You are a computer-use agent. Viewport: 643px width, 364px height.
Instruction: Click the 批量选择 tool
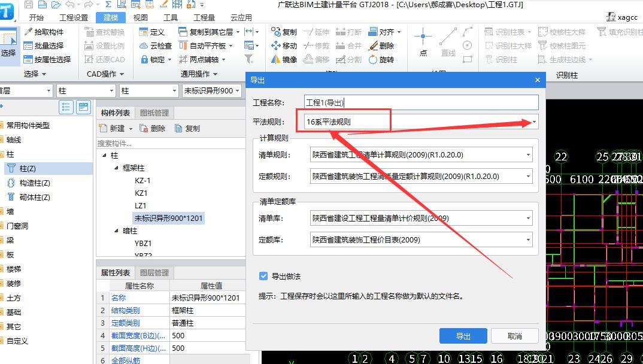[x=44, y=45]
